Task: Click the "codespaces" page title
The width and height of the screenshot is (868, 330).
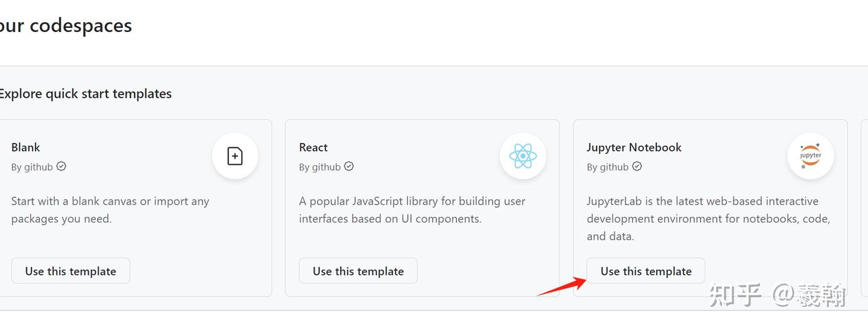Action: 80,25
